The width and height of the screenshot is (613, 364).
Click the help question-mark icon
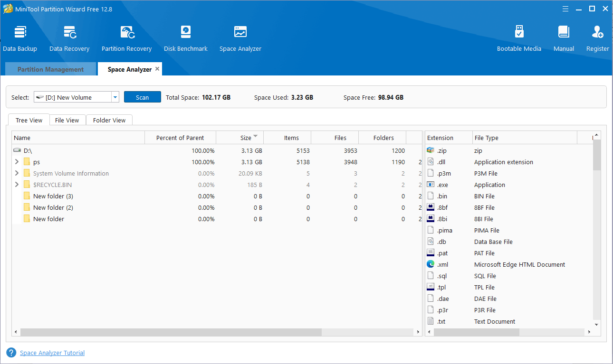11,353
